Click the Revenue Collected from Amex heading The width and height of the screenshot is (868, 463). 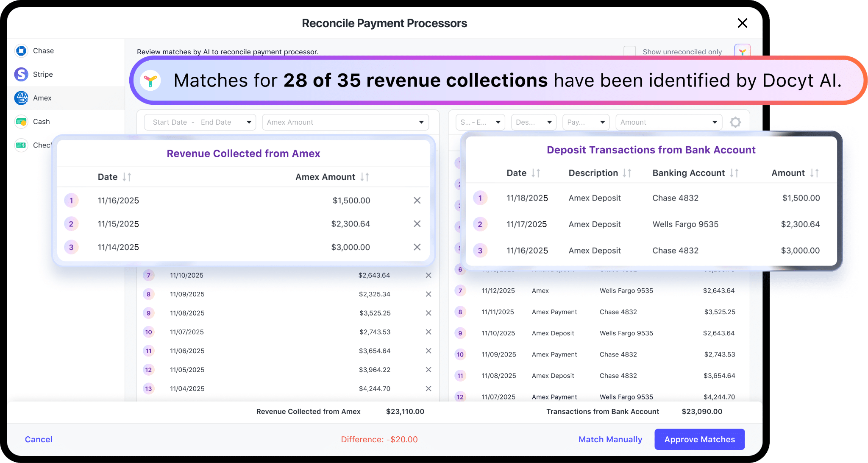click(243, 153)
